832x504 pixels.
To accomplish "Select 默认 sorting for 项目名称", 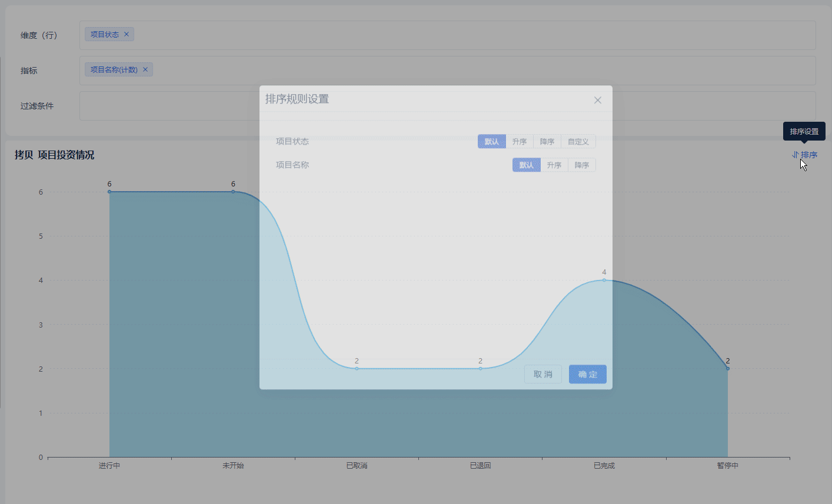I will click(526, 165).
